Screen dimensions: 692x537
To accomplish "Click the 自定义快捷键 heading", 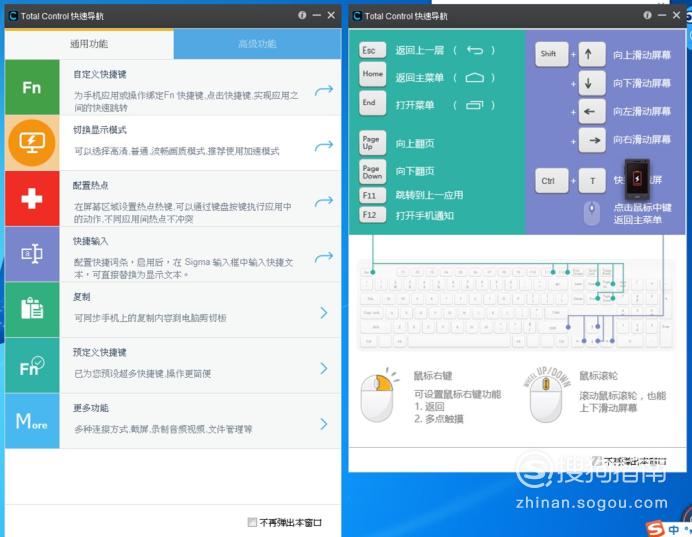I will pyautogui.click(x=100, y=74).
